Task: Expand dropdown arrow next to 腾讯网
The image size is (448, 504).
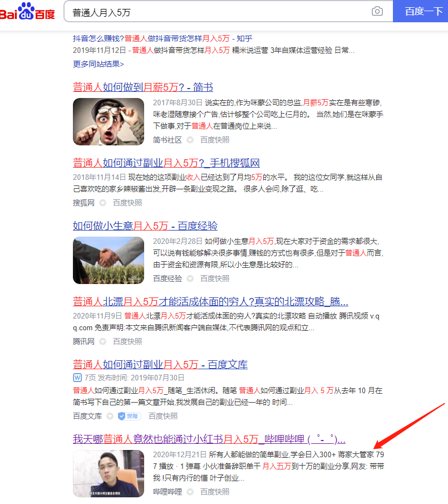Action: 103,342
